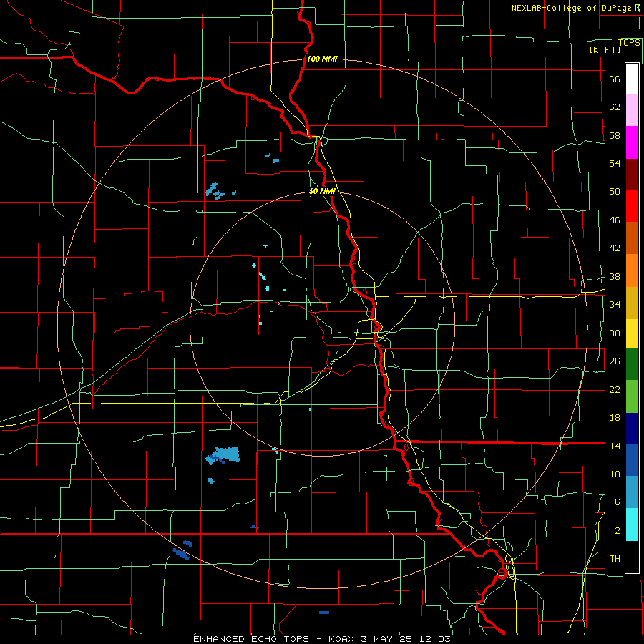Click the 38 legend value
Image resolution: width=644 pixels, height=644 pixels.
tap(615, 277)
